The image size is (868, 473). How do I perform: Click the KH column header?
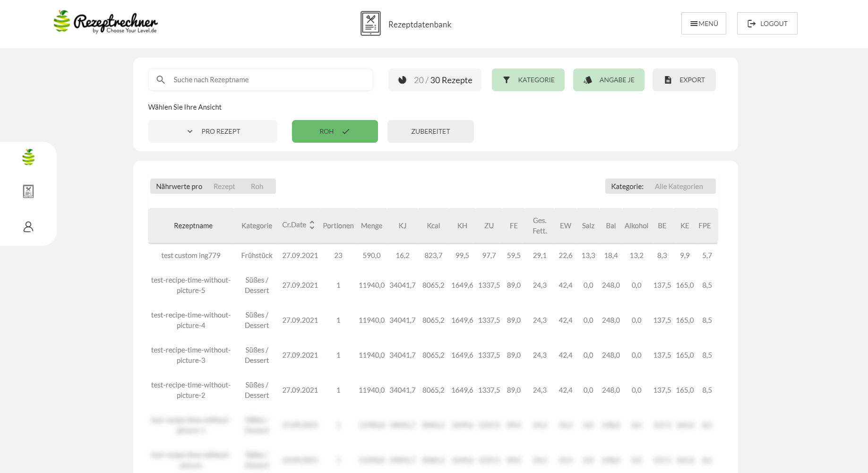462,226
